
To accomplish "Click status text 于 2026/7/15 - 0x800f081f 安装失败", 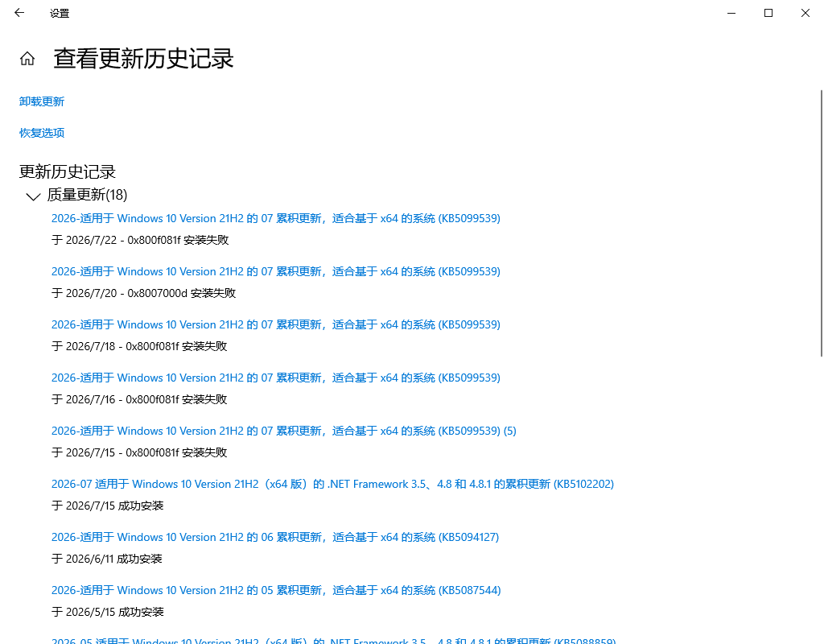I will tap(139, 452).
